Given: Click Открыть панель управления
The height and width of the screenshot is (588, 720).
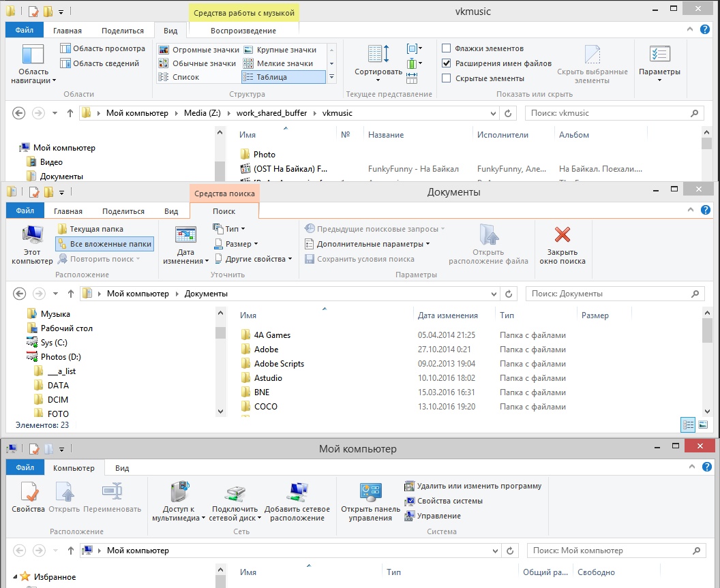Looking at the screenshot, I should click(370, 501).
